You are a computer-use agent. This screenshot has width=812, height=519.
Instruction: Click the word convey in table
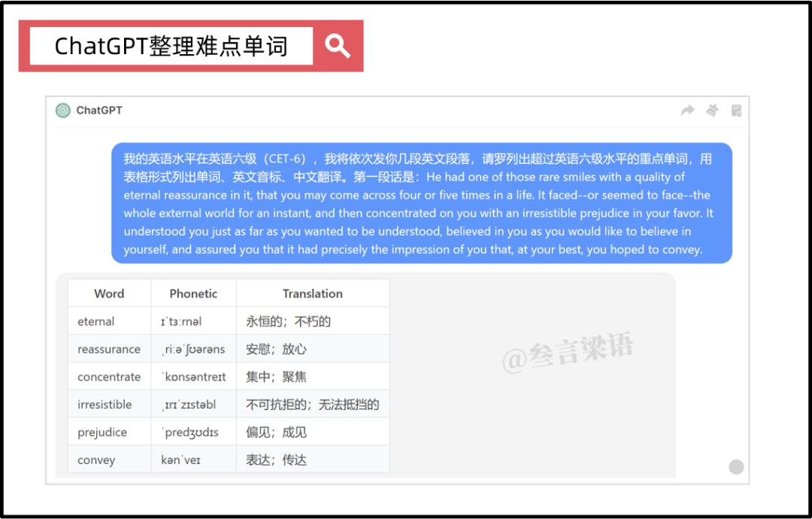pyautogui.click(x=96, y=460)
